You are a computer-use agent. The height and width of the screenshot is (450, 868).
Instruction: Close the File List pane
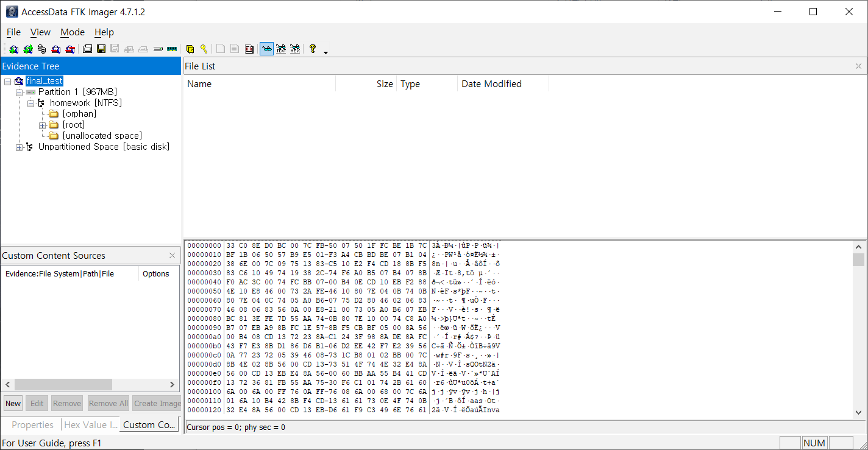click(858, 66)
